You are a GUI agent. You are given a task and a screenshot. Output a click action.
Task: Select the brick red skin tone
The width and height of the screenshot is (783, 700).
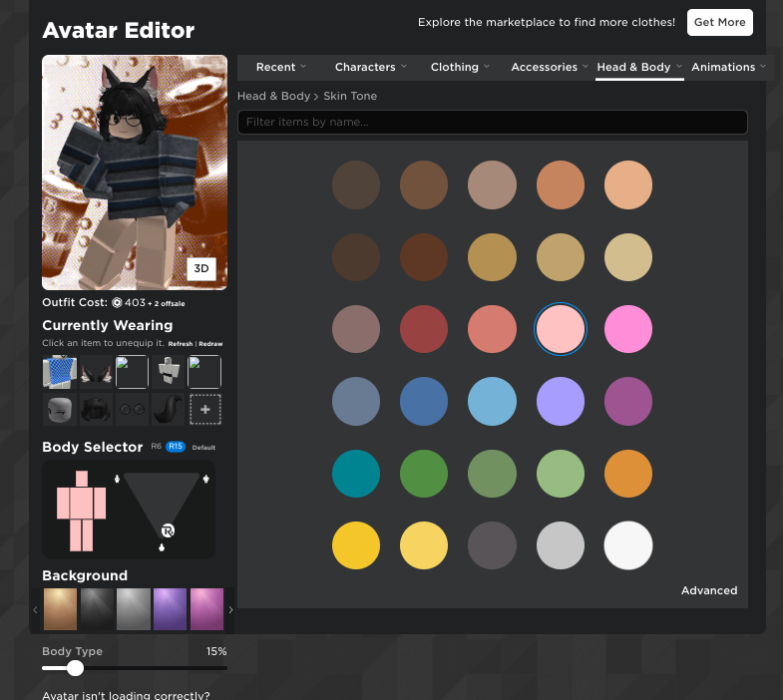click(x=424, y=329)
